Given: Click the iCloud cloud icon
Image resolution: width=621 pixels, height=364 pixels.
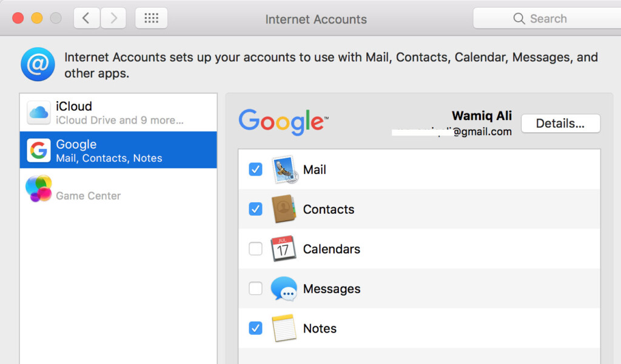Looking at the screenshot, I should 38,113.
